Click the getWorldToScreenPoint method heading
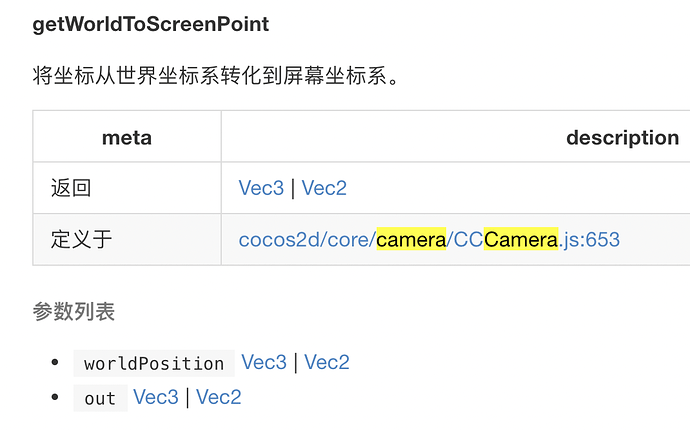The width and height of the screenshot is (690, 430). click(151, 23)
